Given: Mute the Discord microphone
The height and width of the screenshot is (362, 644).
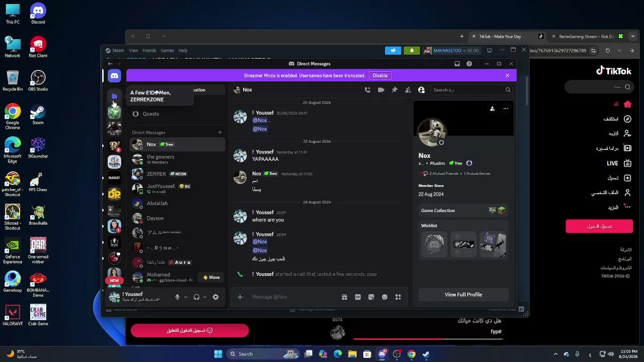Looking at the screenshot, I should (177, 297).
